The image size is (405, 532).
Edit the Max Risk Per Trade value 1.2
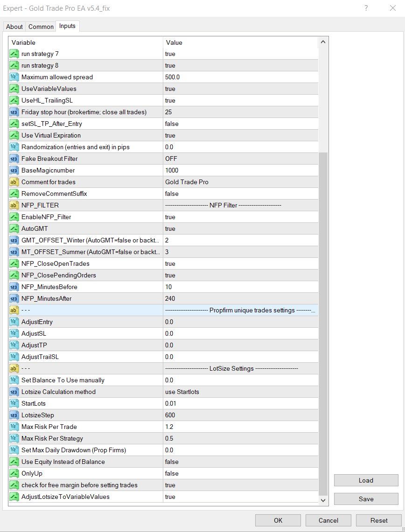tap(240, 427)
